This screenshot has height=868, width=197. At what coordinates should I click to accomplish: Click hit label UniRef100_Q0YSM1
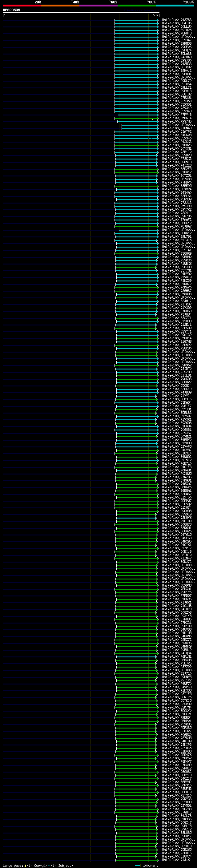(x=177, y=149)
